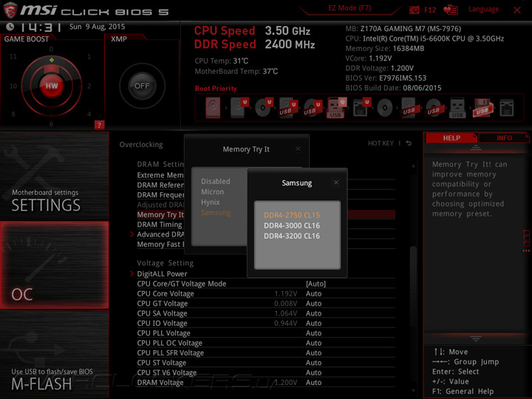
Task: Select the highlighted UEFI USB key boot icon
Action: tap(337, 108)
